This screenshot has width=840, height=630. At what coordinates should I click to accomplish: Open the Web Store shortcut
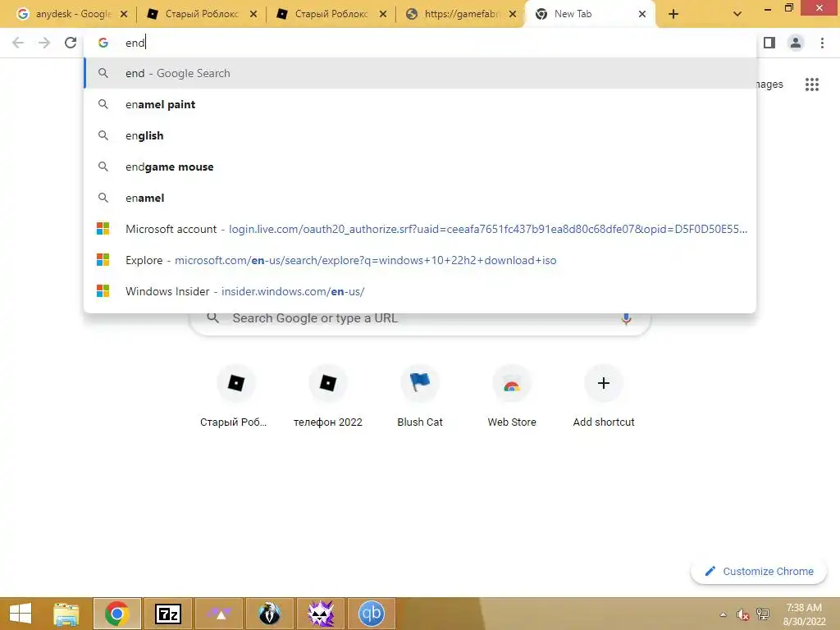512,397
